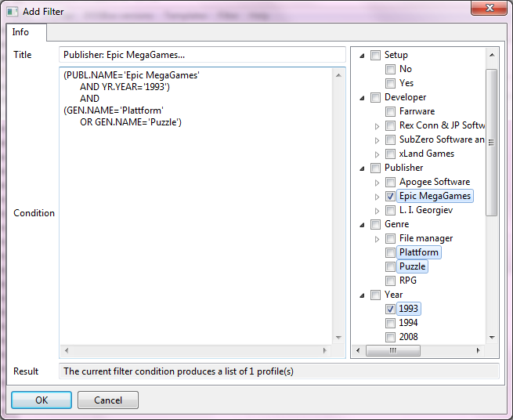Check the 1994 year checkbox
Viewport: 513px width, 420px height.
(x=390, y=323)
